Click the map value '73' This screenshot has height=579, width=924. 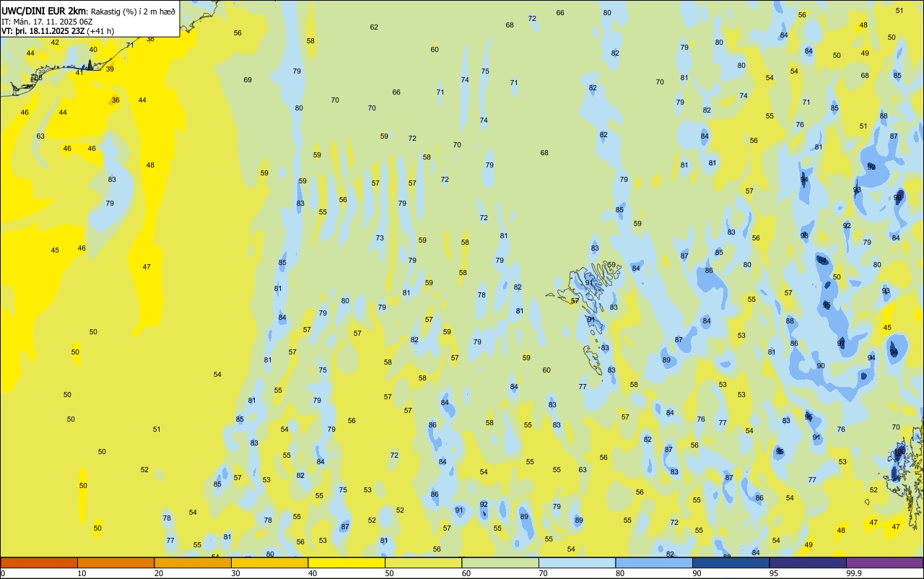point(380,238)
